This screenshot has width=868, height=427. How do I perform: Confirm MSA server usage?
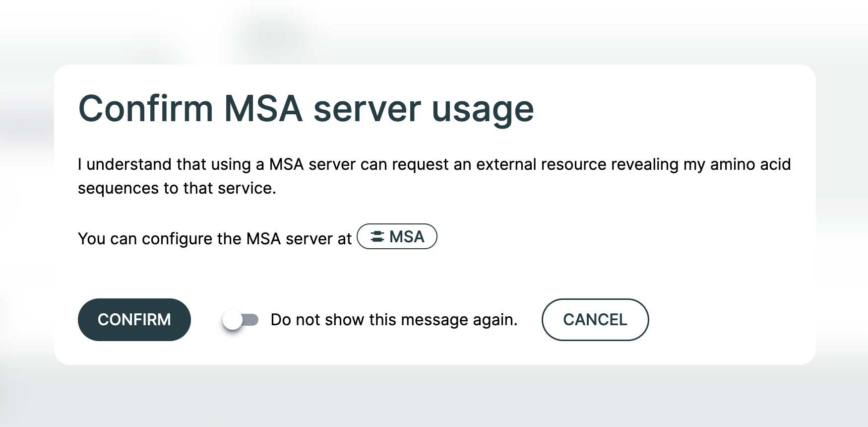[x=134, y=320]
